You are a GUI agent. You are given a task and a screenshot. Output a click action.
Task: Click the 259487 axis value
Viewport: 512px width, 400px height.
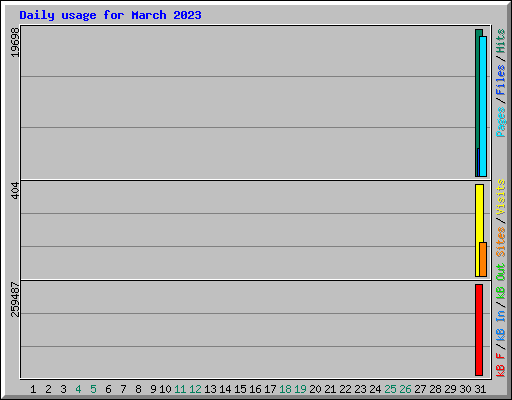tap(15, 299)
